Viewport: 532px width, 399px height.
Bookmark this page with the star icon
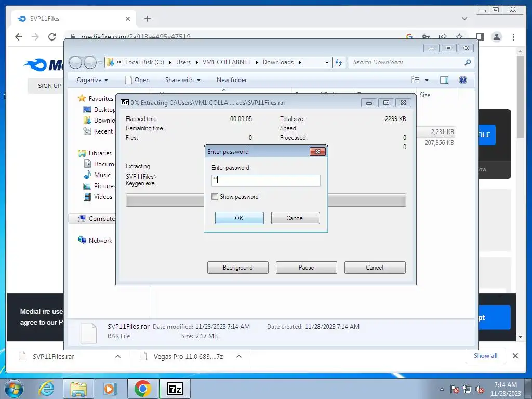tap(459, 37)
